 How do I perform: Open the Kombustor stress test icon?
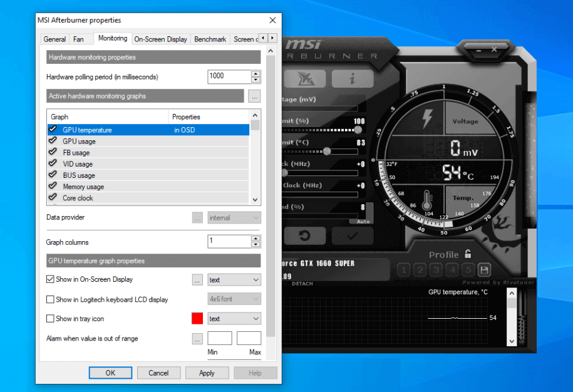coord(304,78)
